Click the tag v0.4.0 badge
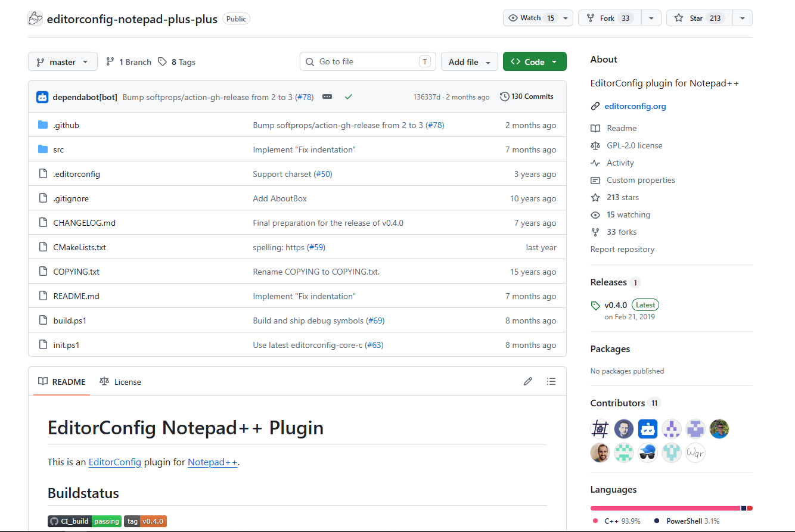Viewport: 795px width, 532px height. coord(145,521)
